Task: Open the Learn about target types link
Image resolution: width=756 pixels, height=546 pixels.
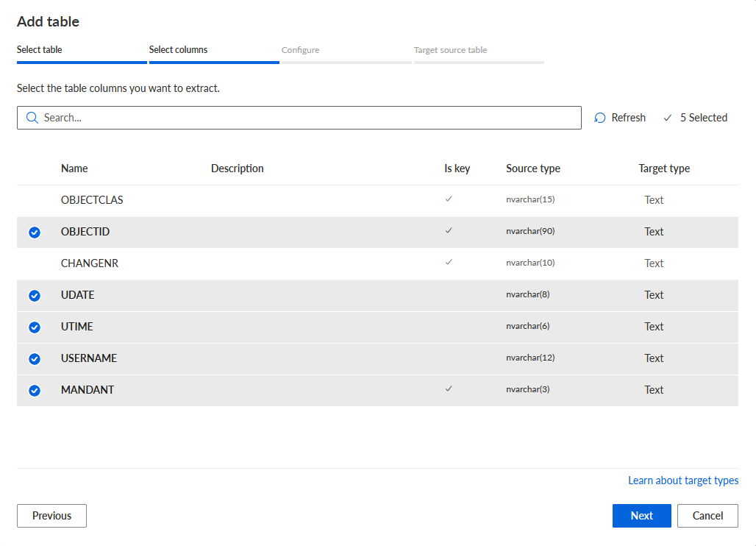Action: pos(683,481)
